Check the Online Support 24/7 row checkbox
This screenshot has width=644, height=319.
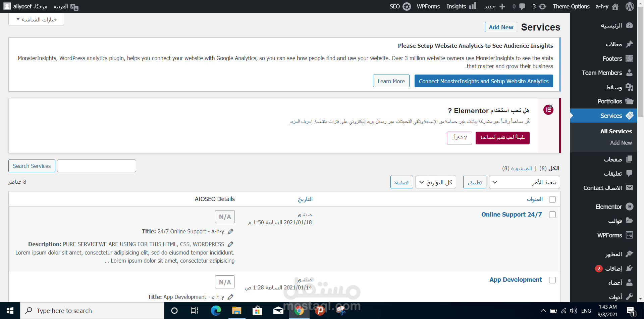click(552, 215)
